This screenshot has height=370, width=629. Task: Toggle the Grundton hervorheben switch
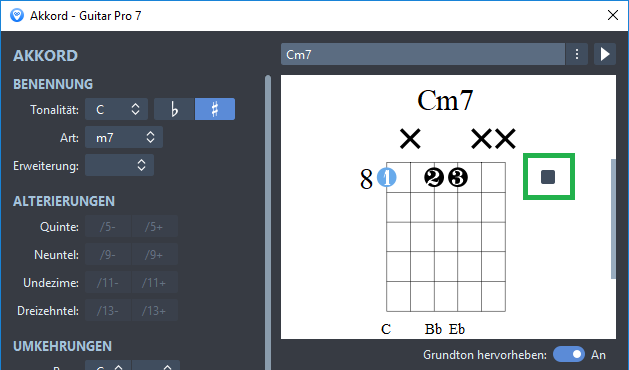point(569,354)
